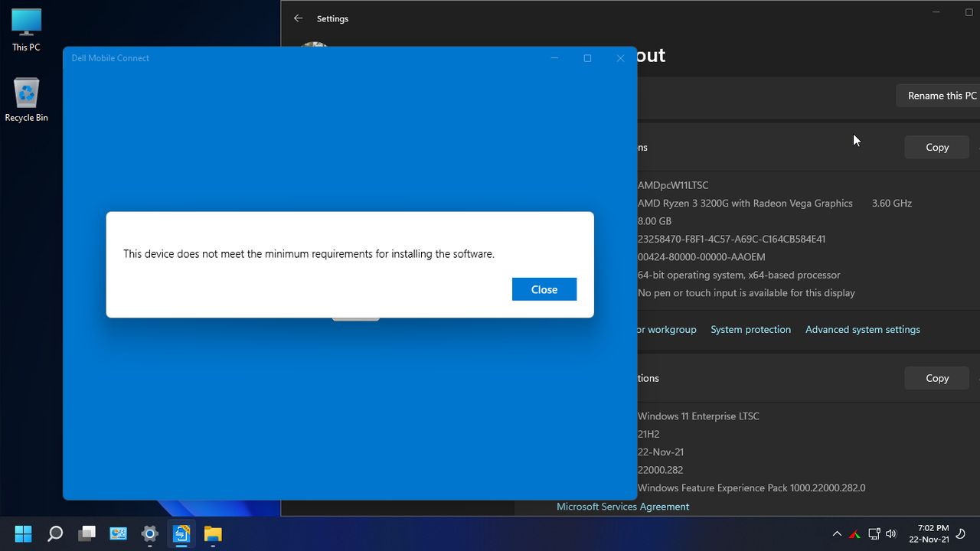
Task: Click the back arrow in Settings
Action: (298, 18)
